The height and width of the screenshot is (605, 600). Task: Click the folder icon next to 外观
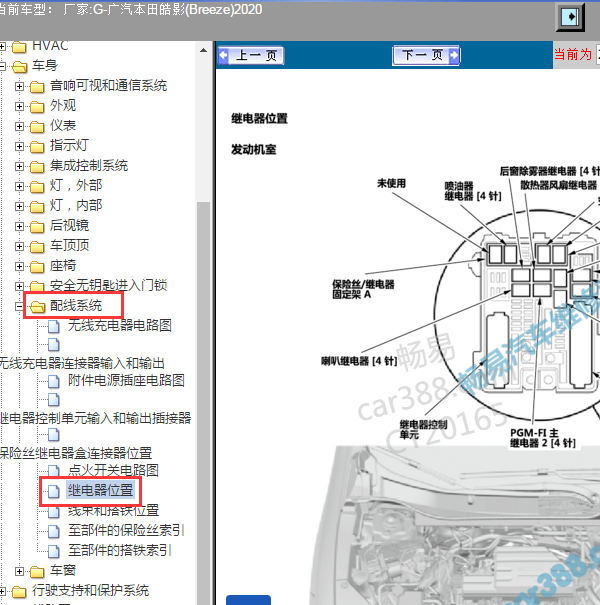click(x=37, y=106)
